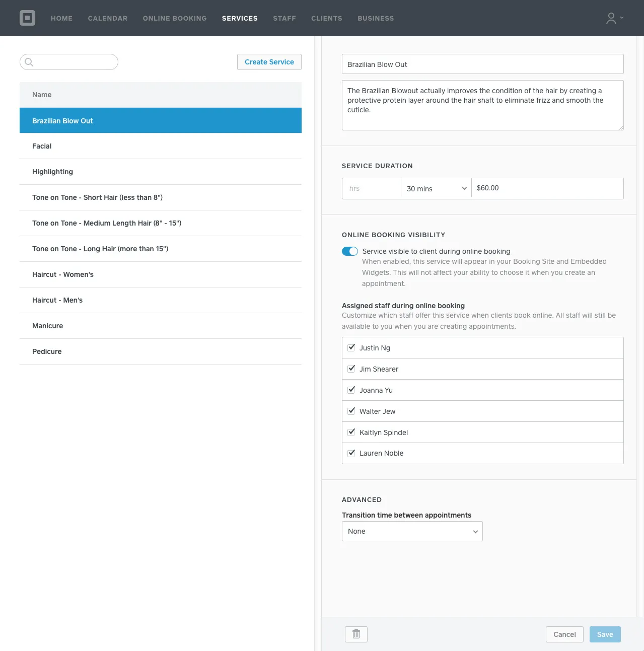
Task: Open the 30 mins duration dropdown
Action: (436, 188)
